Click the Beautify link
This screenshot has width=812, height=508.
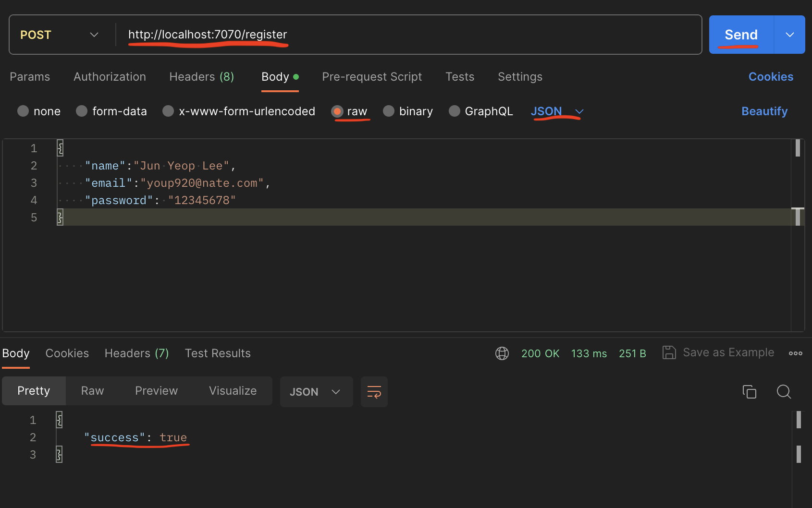tap(764, 111)
